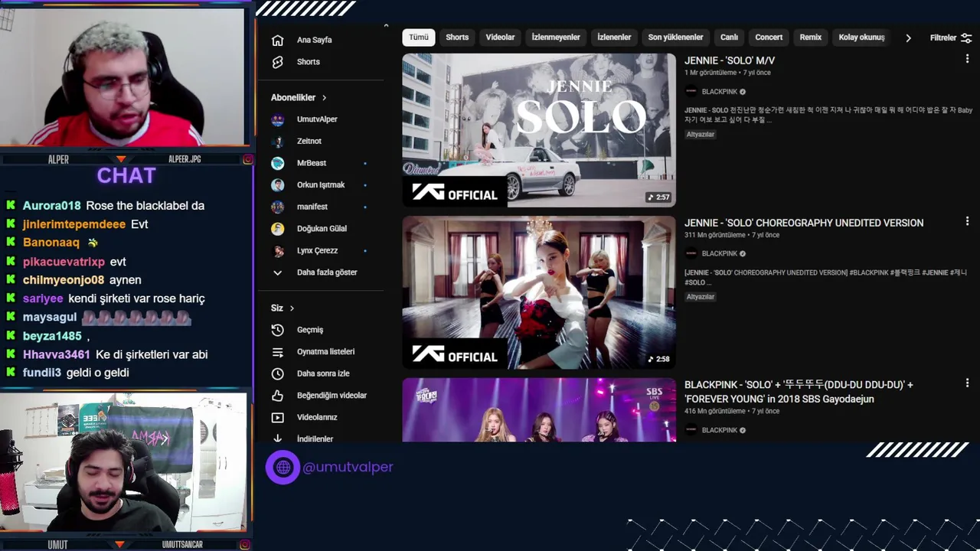Click Altyazılar badge under CHOREOGRAPHY video
This screenshot has width=980, height=551.
pyautogui.click(x=701, y=297)
